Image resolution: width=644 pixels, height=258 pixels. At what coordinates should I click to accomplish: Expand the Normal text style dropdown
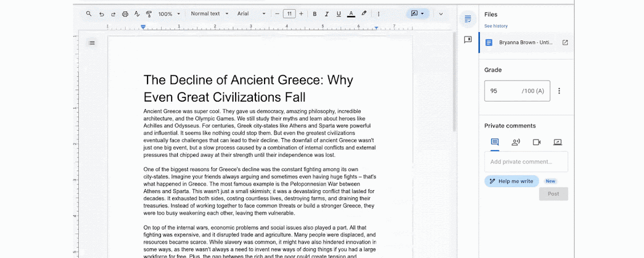coord(209,14)
